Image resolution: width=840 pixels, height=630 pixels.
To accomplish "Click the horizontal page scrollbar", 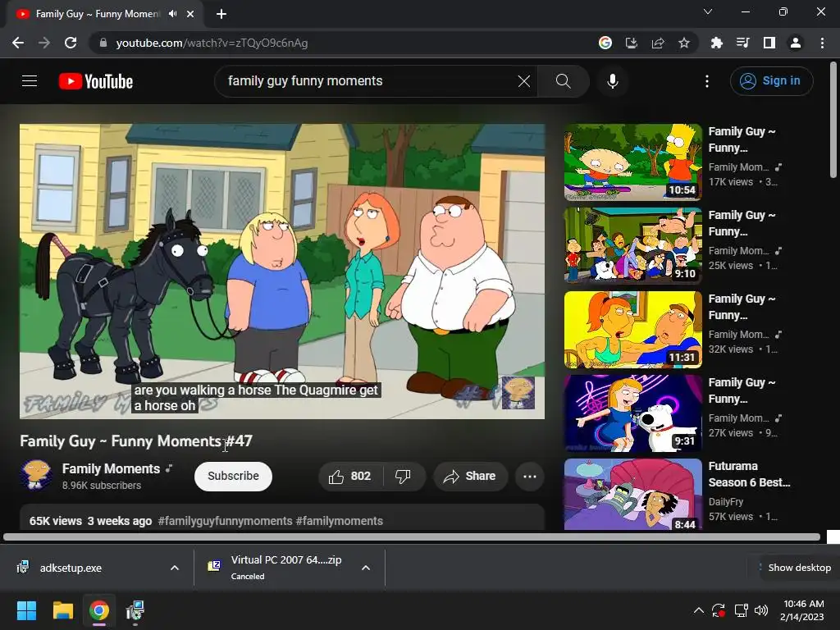I will (412, 536).
